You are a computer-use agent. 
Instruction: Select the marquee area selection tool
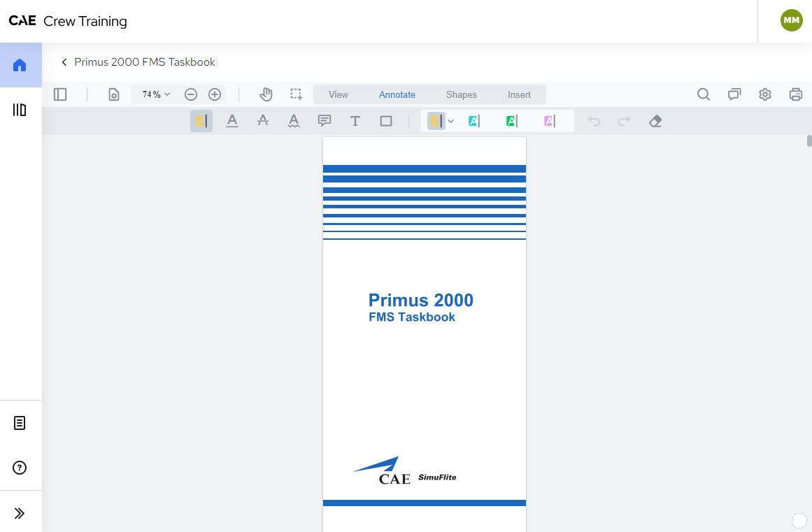[x=297, y=94]
